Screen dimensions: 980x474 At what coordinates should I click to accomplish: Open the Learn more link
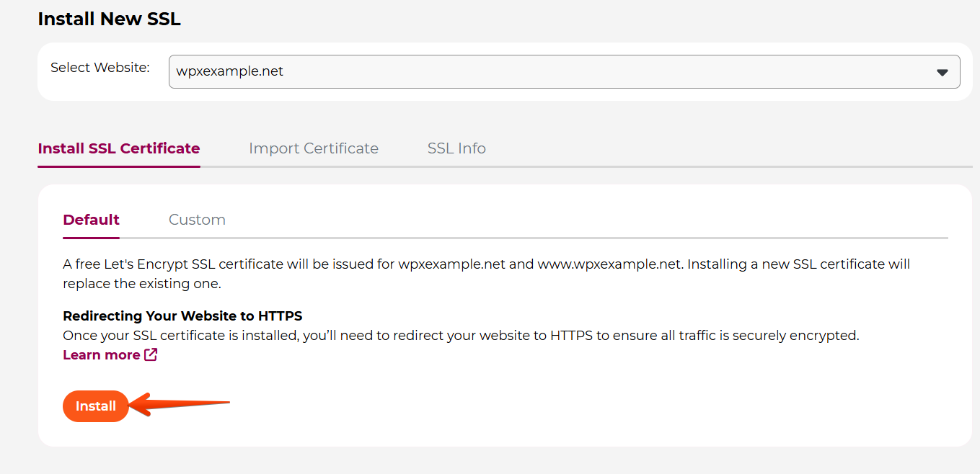tap(102, 355)
